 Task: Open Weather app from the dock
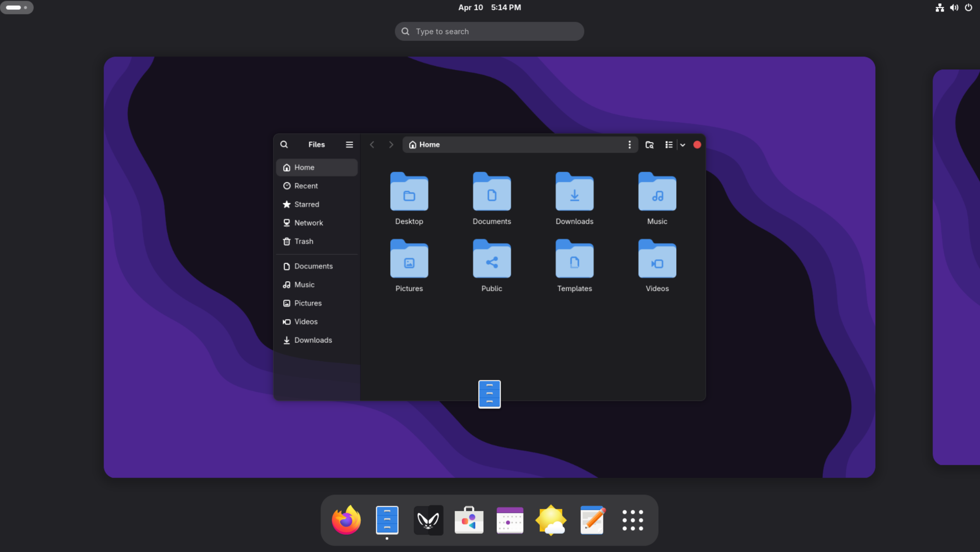click(551, 520)
